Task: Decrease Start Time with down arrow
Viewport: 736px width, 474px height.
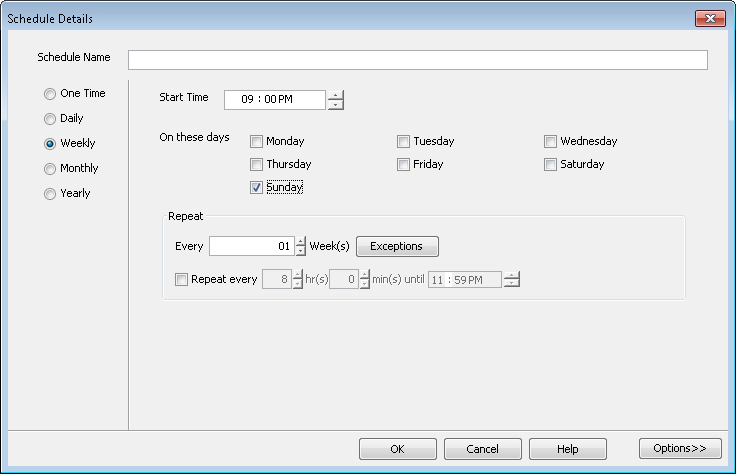Action: coord(335,104)
